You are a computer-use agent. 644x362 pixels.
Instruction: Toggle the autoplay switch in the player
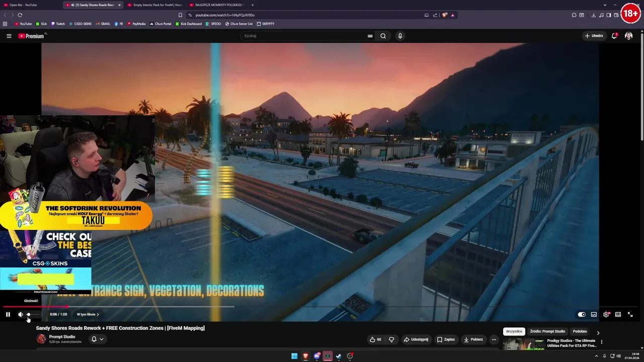(x=582, y=314)
